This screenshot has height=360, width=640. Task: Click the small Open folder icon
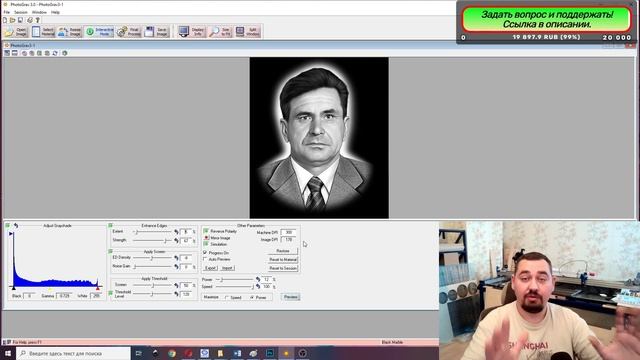pyautogui.click(x=13, y=20)
